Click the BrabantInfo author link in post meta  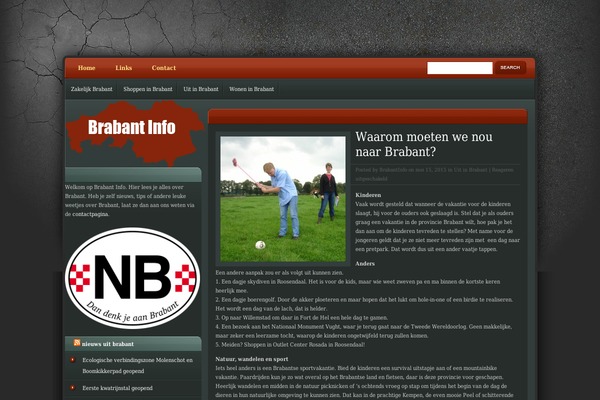coord(393,170)
